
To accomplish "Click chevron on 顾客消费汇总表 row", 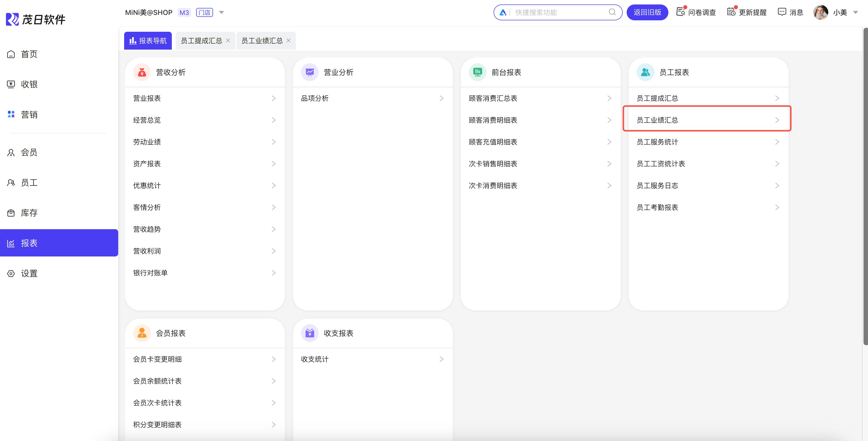I will pyautogui.click(x=609, y=98).
